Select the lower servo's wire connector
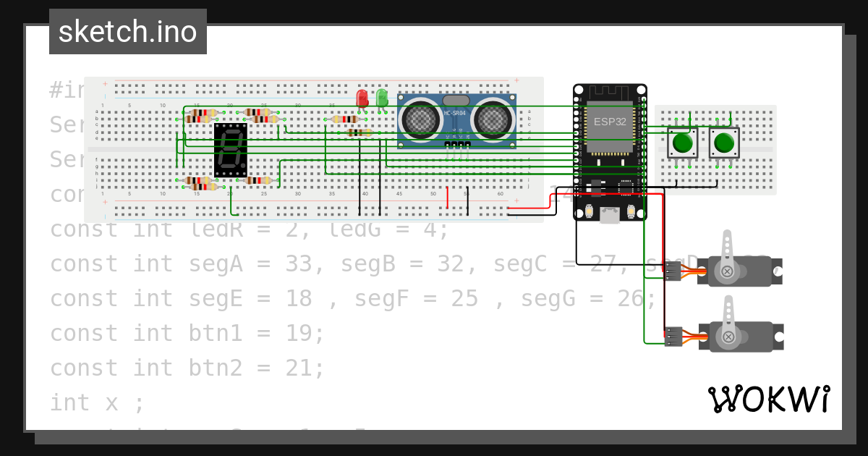This screenshot has width=868, height=456. click(x=673, y=337)
